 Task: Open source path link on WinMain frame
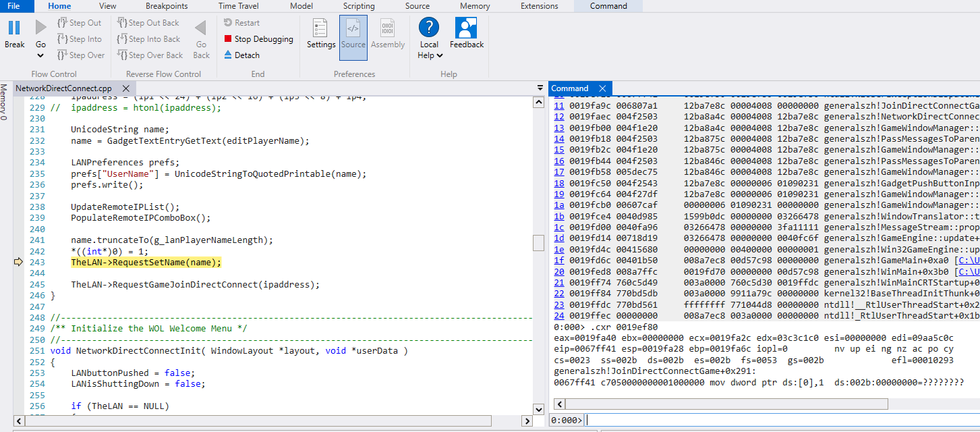coord(970,271)
